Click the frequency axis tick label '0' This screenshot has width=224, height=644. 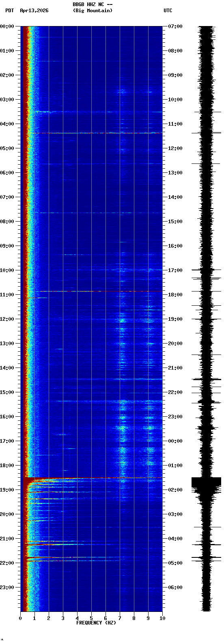(x=20, y=618)
